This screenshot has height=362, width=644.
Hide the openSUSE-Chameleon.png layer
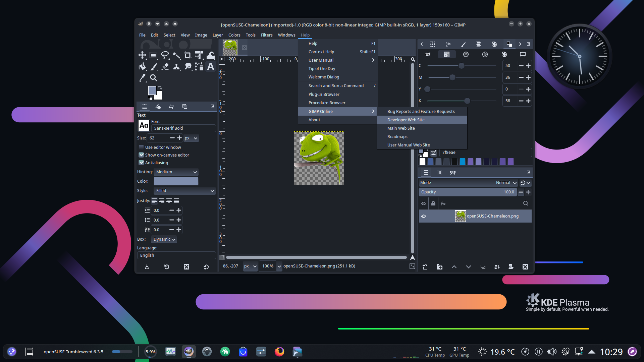coord(424,216)
